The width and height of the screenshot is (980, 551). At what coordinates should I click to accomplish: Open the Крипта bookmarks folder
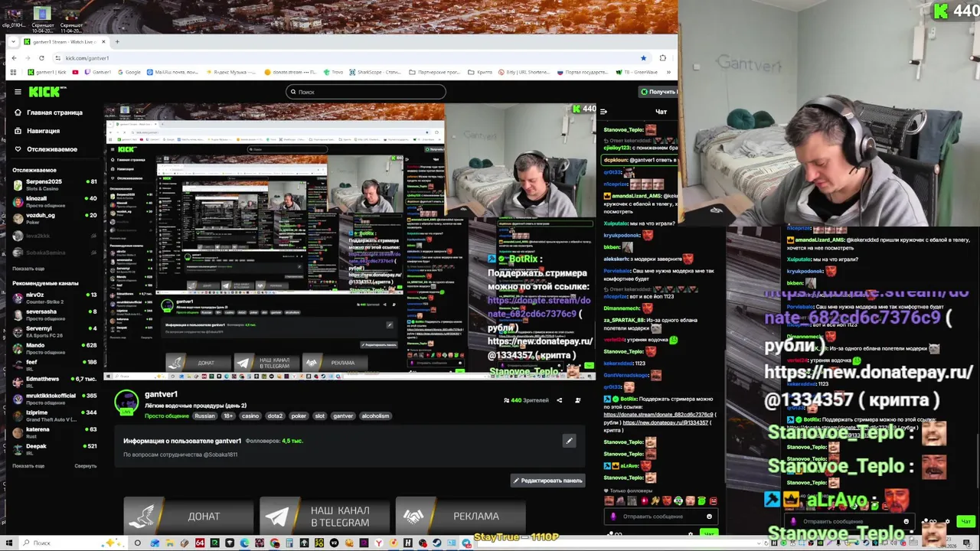click(479, 72)
